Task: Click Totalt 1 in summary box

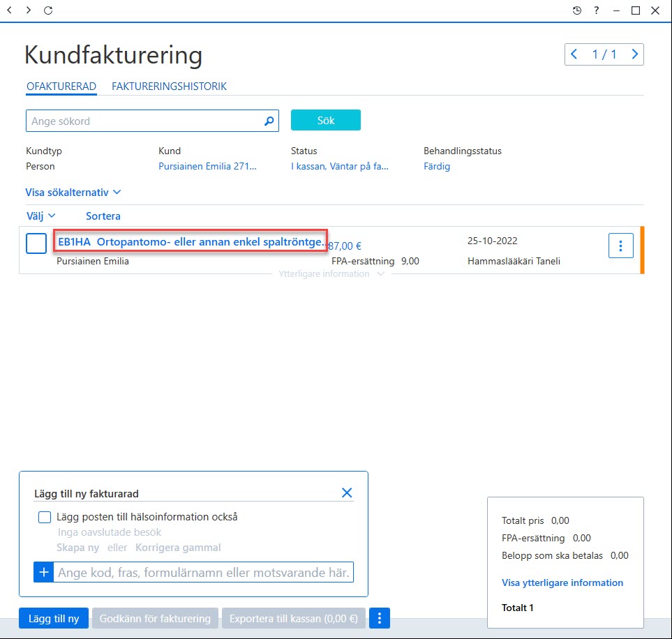Action: click(517, 608)
